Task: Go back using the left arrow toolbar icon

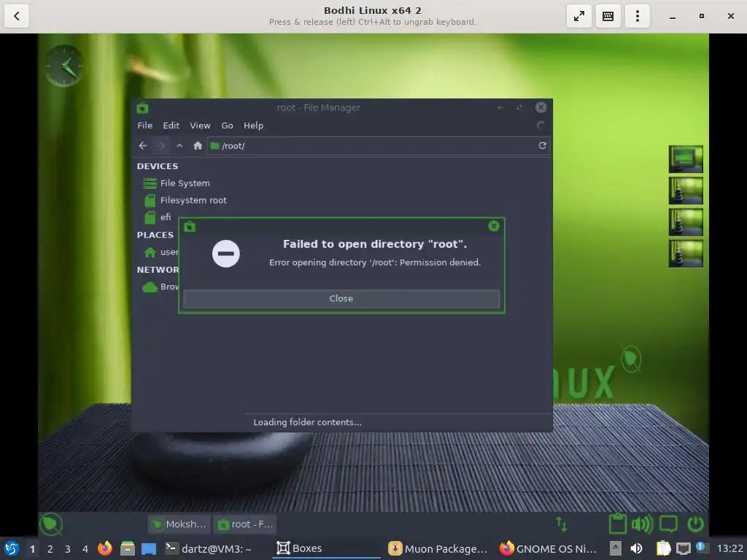Action: [x=142, y=146]
